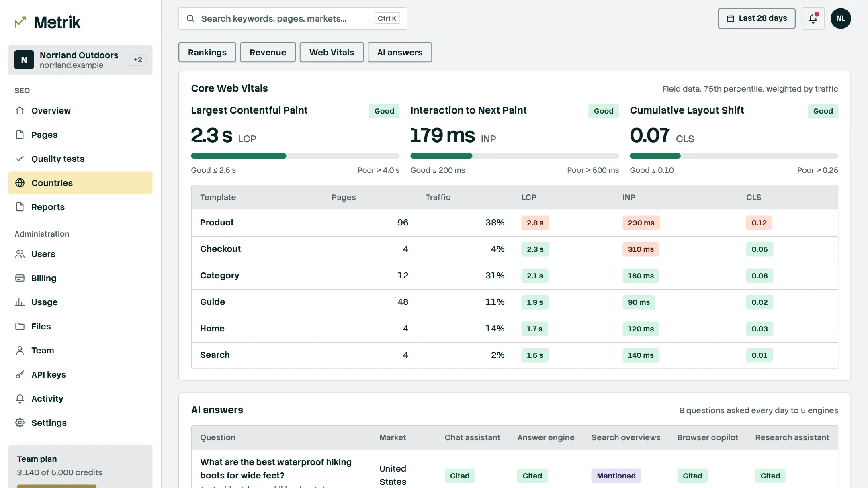This screenshot has height=488, width=868.
Task: Click the Settings gear icon
Action: [20, 423]
